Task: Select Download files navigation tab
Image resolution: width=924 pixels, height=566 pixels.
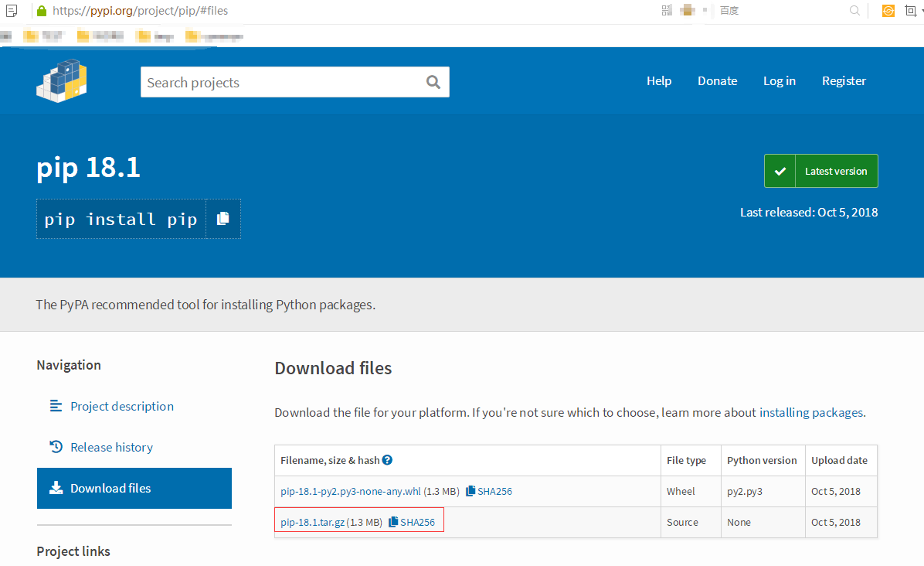Action: 134,488
